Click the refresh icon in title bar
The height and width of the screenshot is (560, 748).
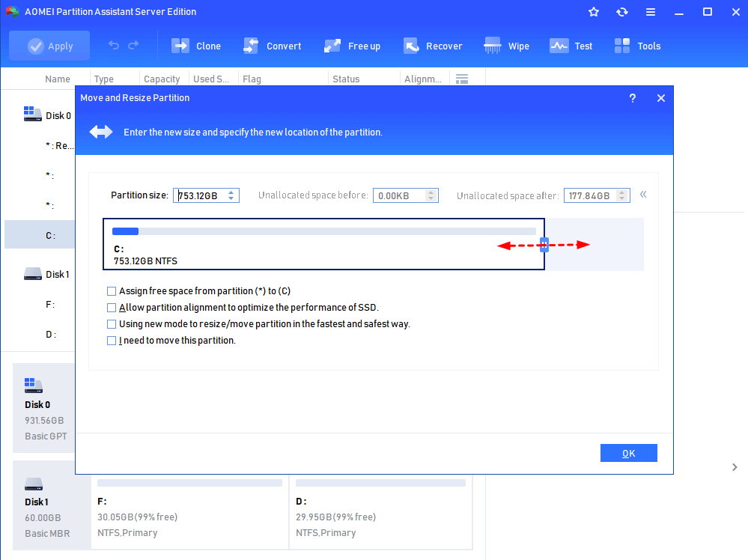click(622, 12)
